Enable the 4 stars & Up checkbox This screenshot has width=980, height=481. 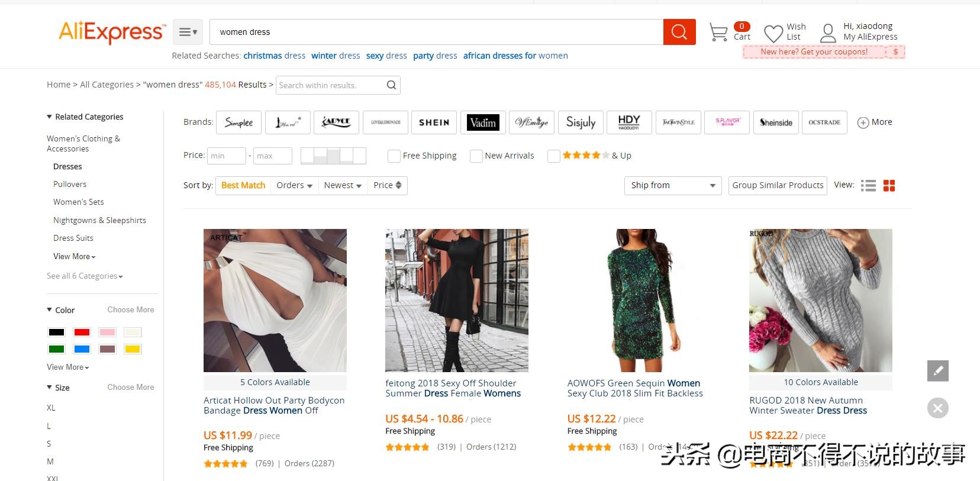[554, 156]
